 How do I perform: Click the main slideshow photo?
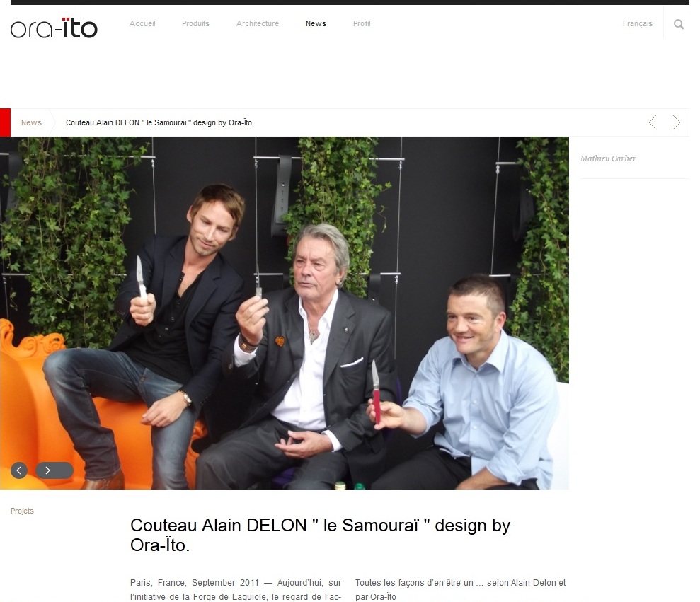coord(285,313)
